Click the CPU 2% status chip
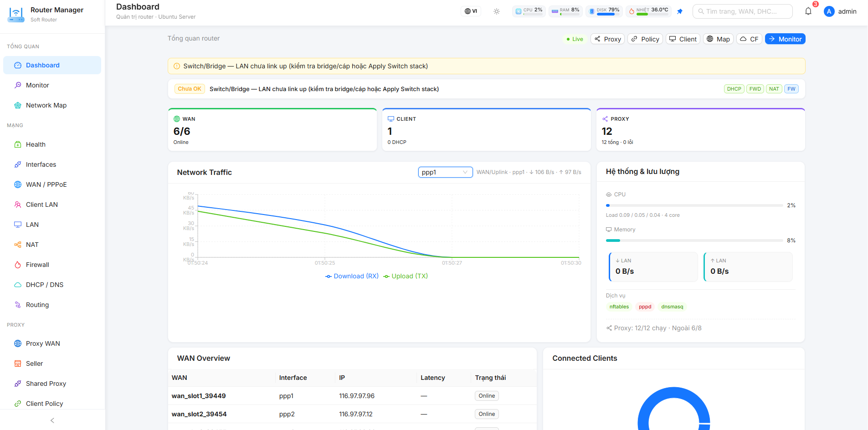Image resolution: width=868 pixels, height=430 pixels. click(x=529, y=11)
